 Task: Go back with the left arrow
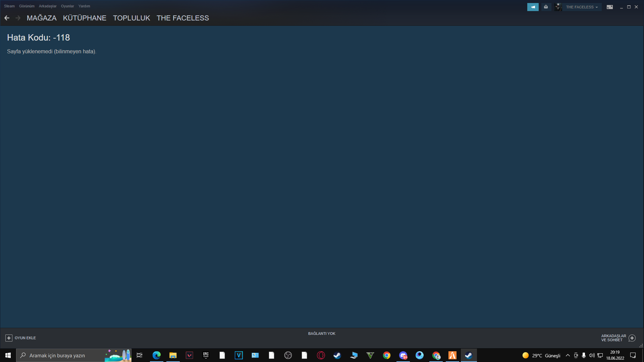coord(7,18)
